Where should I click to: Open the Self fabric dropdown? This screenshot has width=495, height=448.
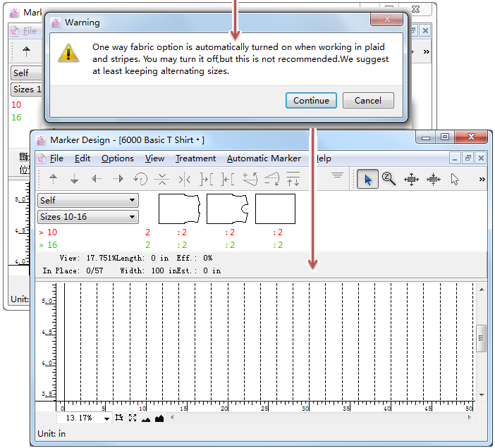[87, 201]
